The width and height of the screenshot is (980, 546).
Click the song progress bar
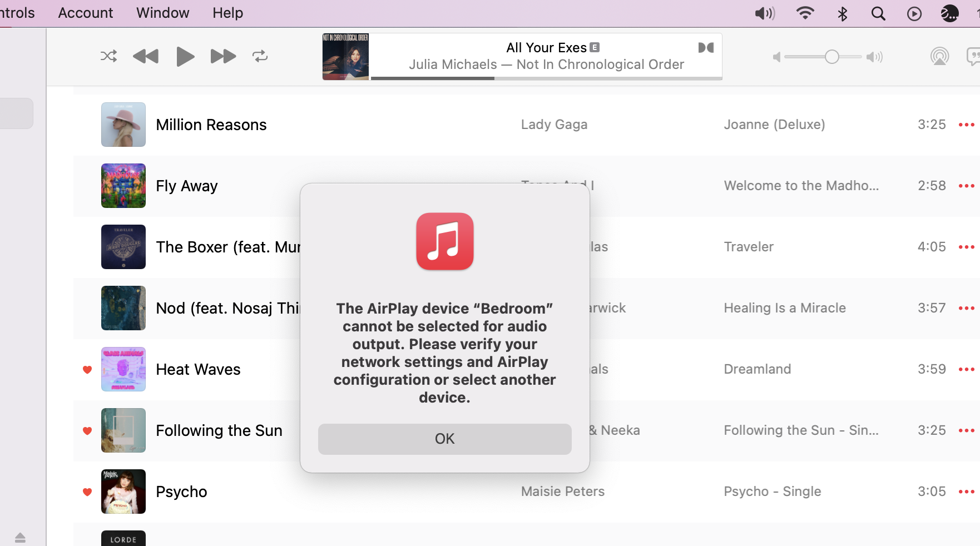tap(546, 78)
